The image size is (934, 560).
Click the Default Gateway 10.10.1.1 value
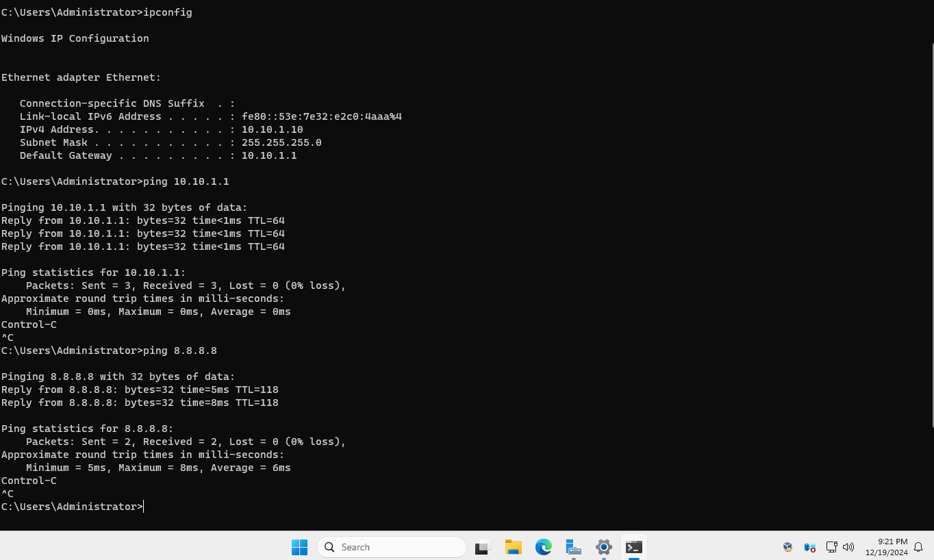click(268, 155)
